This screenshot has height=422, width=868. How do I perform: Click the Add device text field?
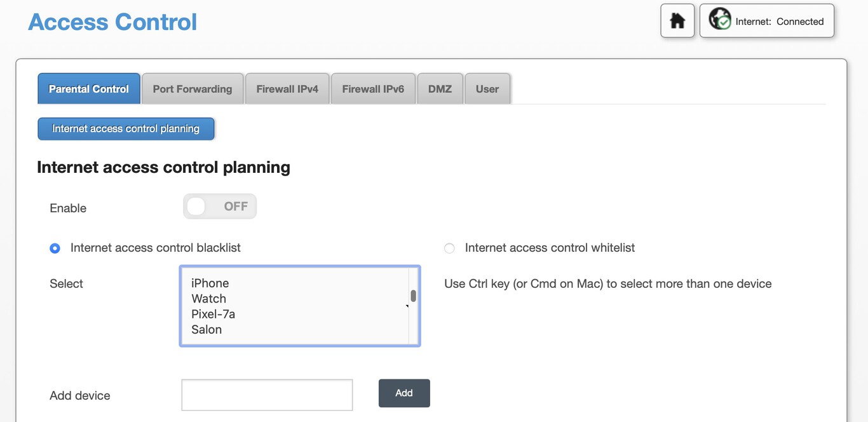pos(267,395)
